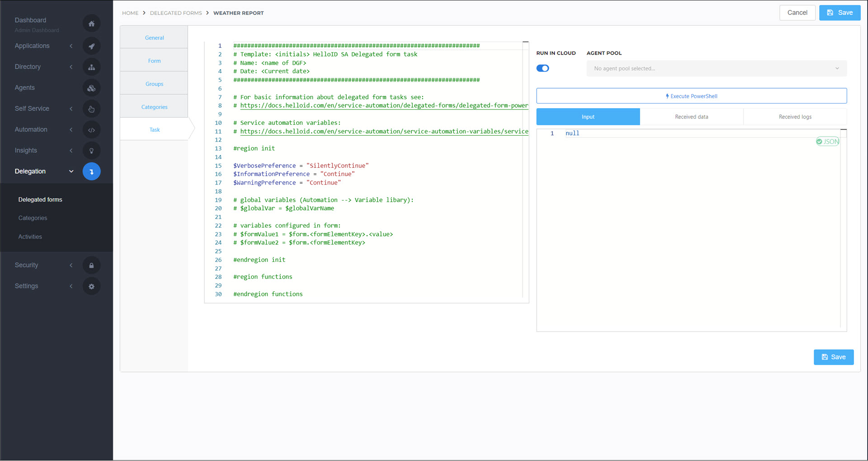Go to HOME breadcrumb
The width and height of the screenshot is (868, 461).
tap(130, 13)
